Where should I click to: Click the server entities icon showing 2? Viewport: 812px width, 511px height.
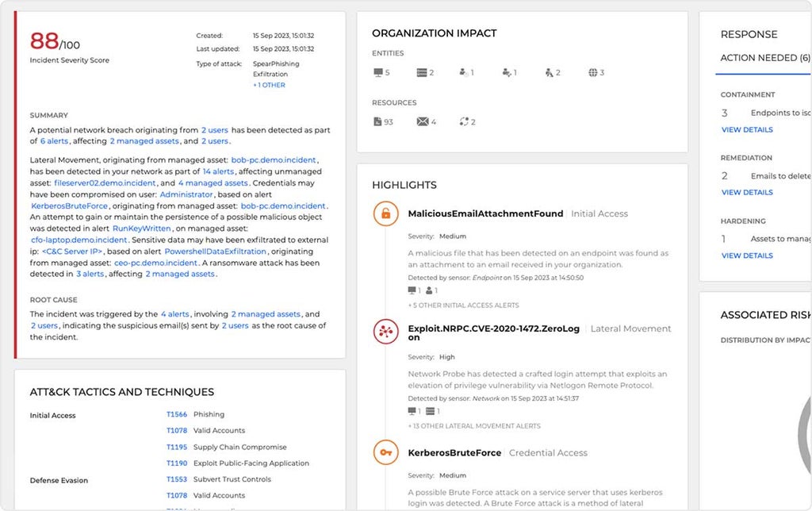tap(422, 72)
